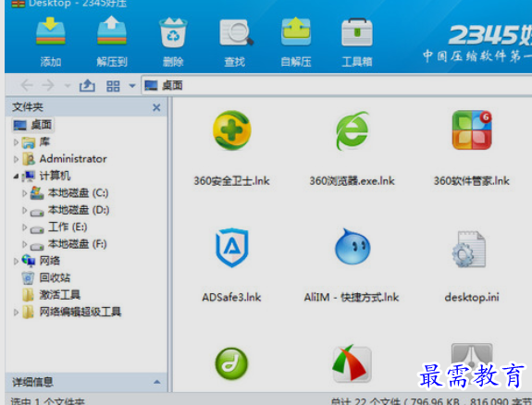Click the 360浏览器.exe.lnk file name
532x405 pixels.
coord(352,181)
